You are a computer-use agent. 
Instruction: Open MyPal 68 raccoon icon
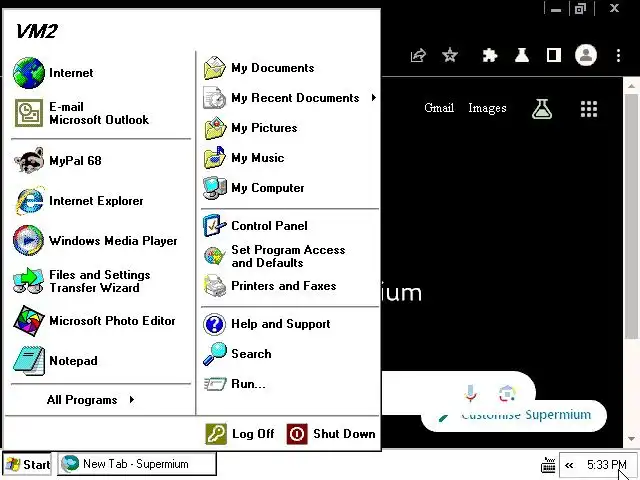[29, 160]
